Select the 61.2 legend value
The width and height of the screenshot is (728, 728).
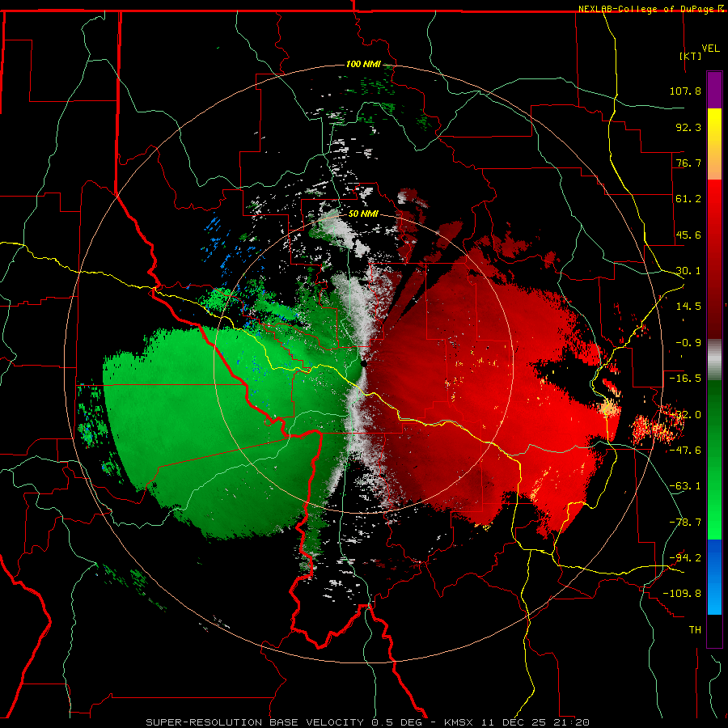coord(688,199)
